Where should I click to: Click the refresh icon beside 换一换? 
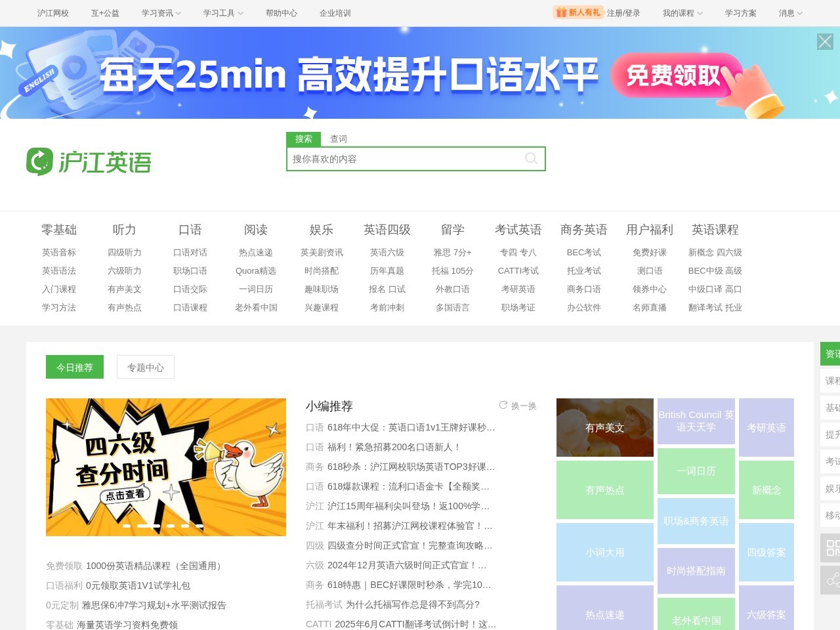click(503, 405)
